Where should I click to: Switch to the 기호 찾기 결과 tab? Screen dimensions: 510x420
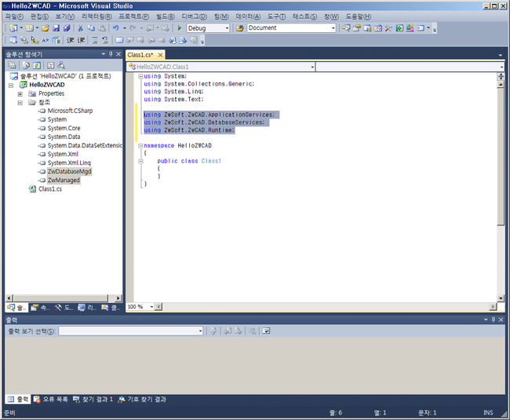(142, 399)
